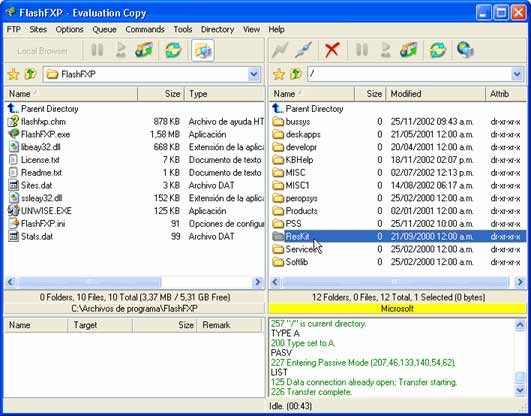
Task: Click the right pane queue play icon
Action: click(x=385, y=50)
